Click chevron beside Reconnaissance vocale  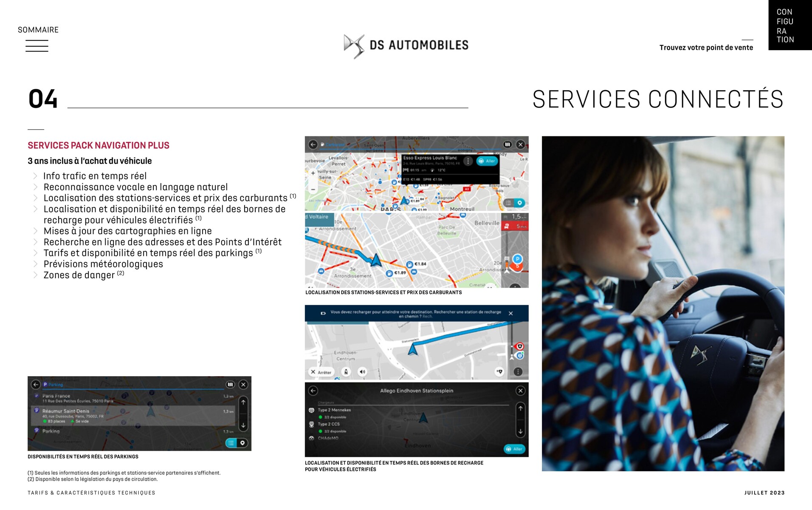35,187
